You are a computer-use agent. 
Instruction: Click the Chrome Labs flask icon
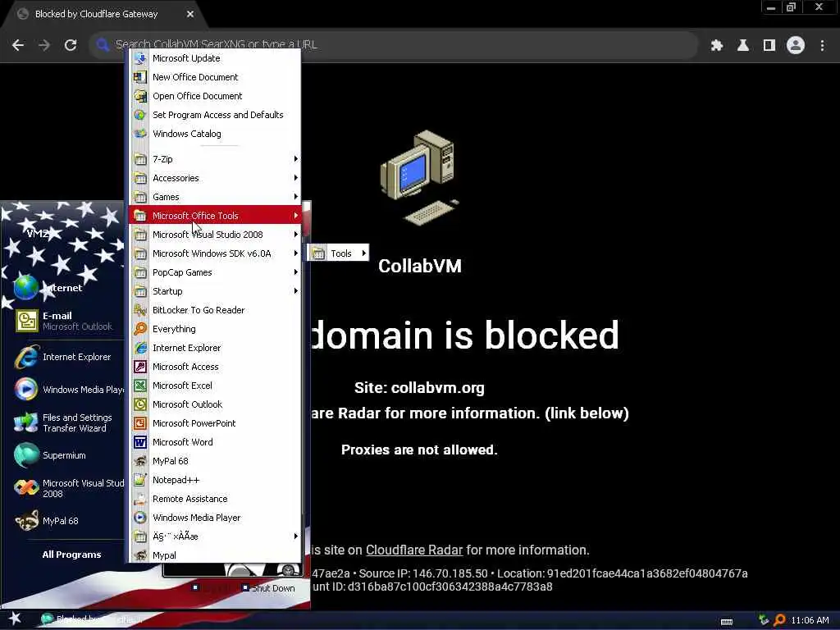[743, 46]
